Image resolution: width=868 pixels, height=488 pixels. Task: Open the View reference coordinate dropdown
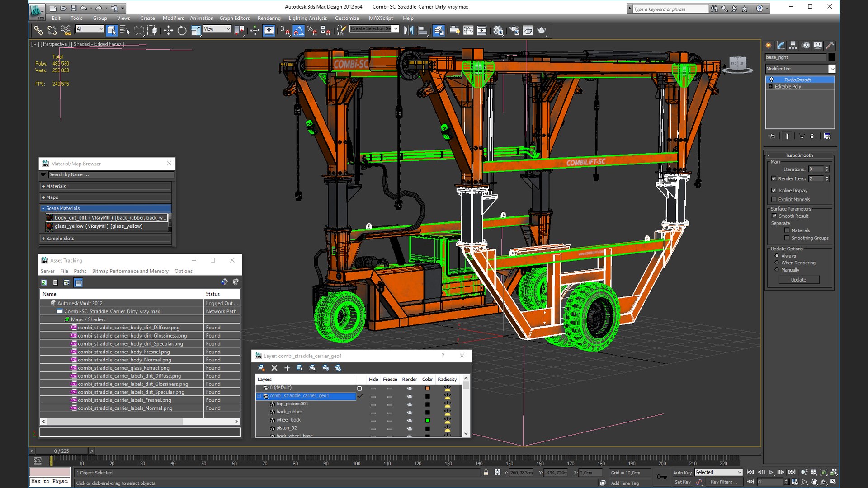[217, 29]
